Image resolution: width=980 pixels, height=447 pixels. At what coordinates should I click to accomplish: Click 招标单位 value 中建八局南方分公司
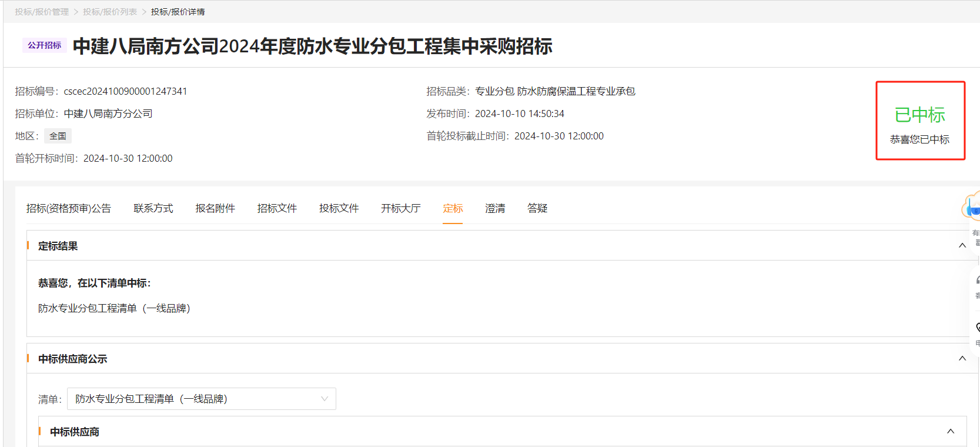tap(108, 114)
